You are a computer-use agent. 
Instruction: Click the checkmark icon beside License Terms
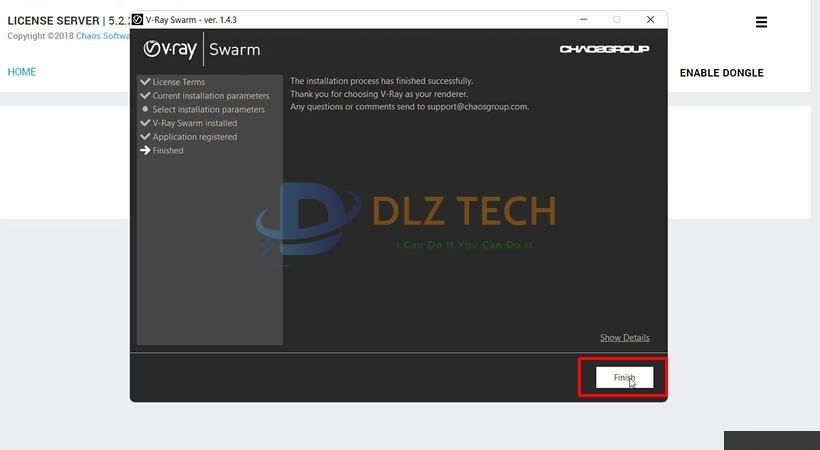tap(145, 82)
